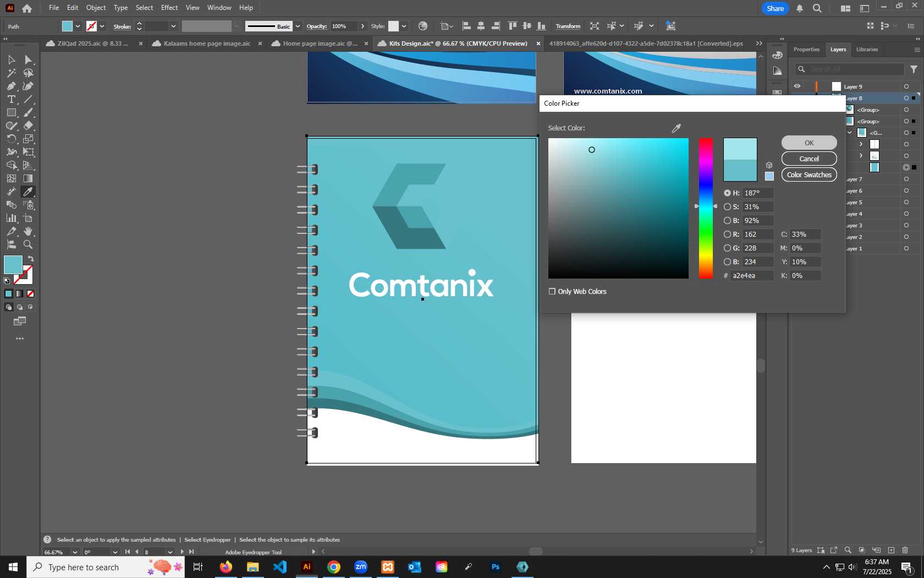The width and height of the screenshot is (924, 578).
Task: Switch to Kalaams home page image.aic tab
Action: pos(207,43)
